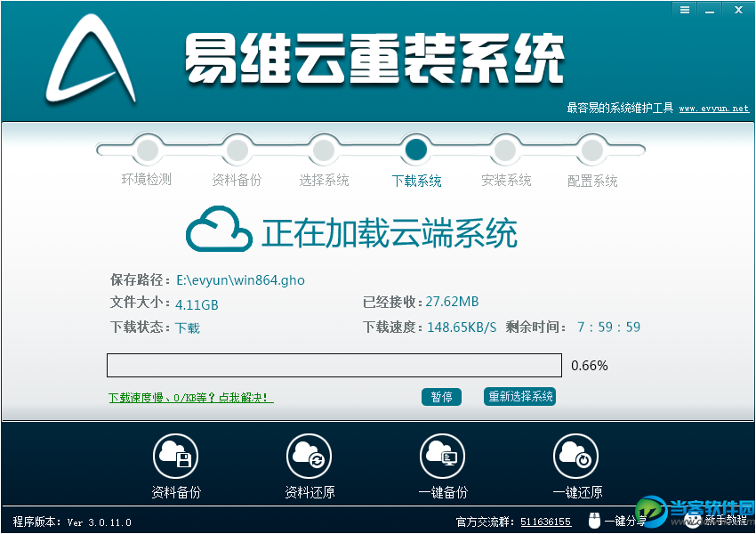Image resolution: width=756 pixels, height=534 pixels.
Task: Select the 资料备份 step circle
Action: 237,150
